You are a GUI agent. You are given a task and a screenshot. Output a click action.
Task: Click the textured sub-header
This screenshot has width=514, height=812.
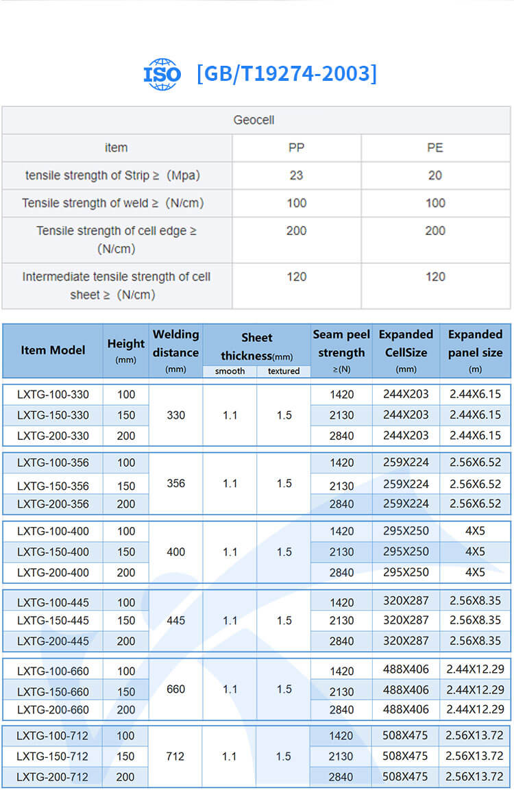tap(284, 371)
